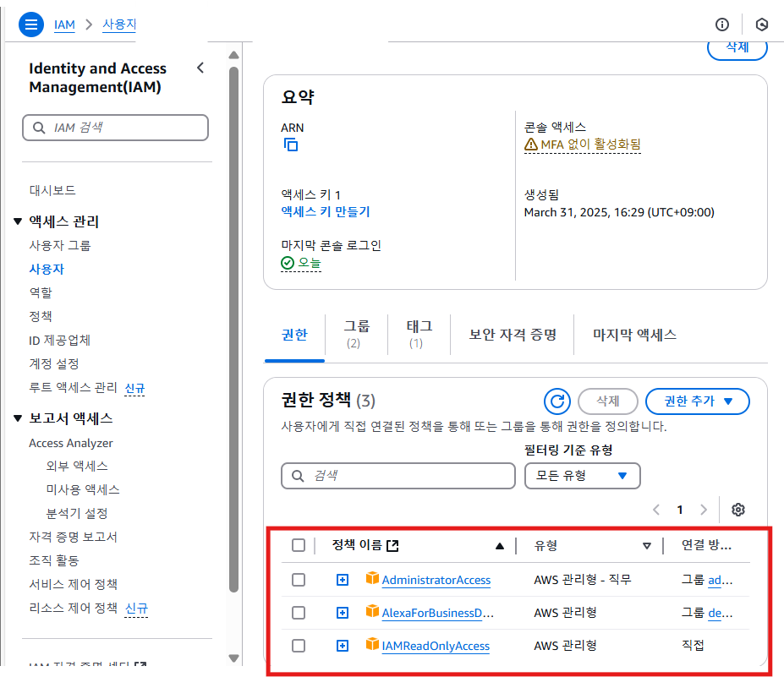This screenshot has width=784, height=677.
Task: Select all policies with header checkbox
Action: click(x=299, y=545)
